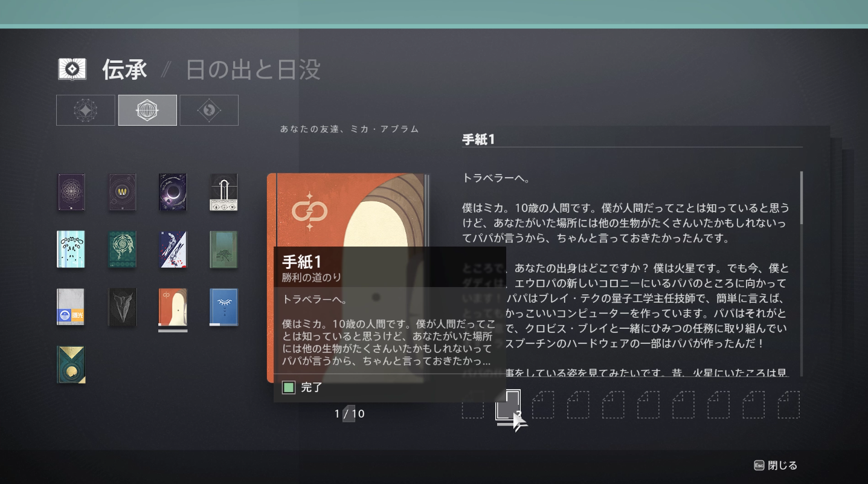Click the 伝承 header label
Image resolution: width=868 pixels, height=484 pixels.
pos(124,70)
